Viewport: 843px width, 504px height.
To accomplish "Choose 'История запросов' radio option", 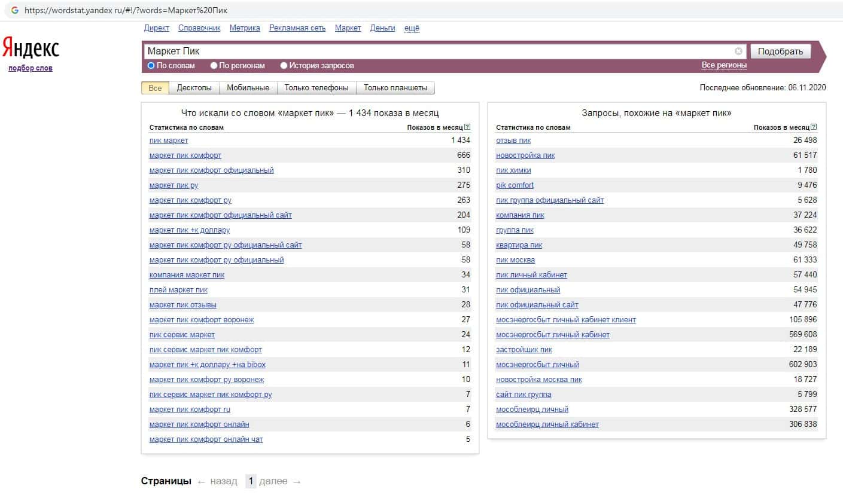I will (284, 66).
